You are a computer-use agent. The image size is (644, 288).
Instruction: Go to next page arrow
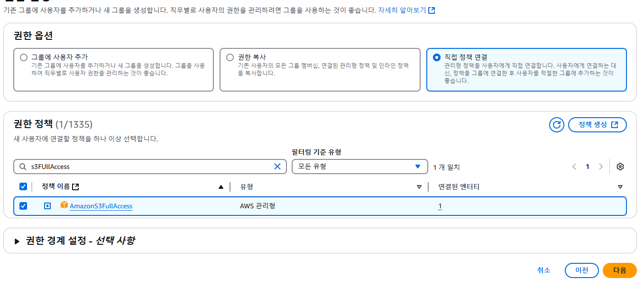tap(601, 167)
